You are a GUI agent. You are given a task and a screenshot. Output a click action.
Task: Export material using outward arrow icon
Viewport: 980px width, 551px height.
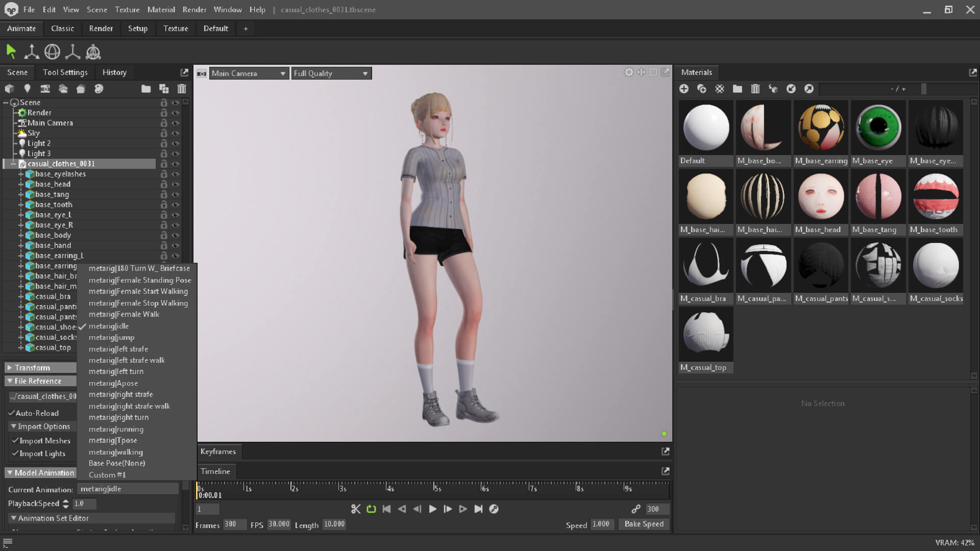[x=809, y=89]
